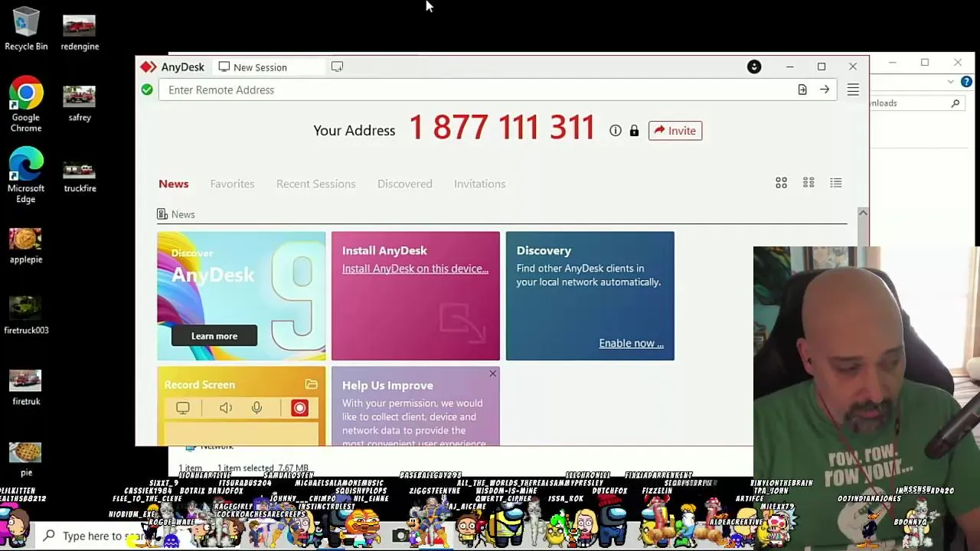Click the green connection status icon
This screenshot has height=551, width=980.
pyautogui.click(x=147, y=90)
